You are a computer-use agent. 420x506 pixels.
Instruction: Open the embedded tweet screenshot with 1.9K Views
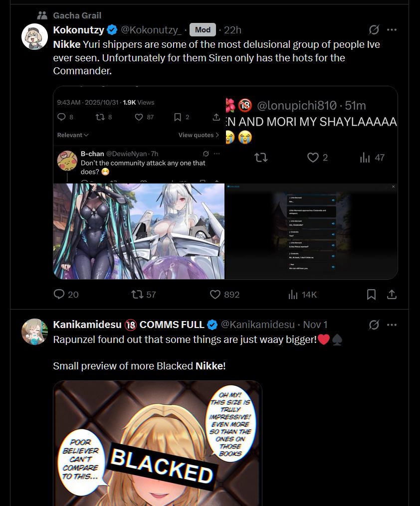(139, 134)
